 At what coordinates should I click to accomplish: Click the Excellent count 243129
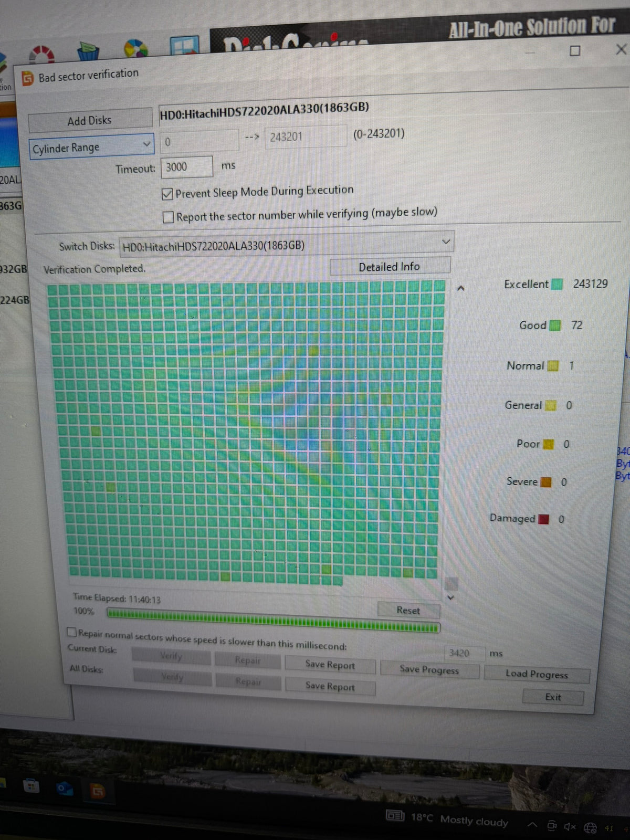(591, 283)
